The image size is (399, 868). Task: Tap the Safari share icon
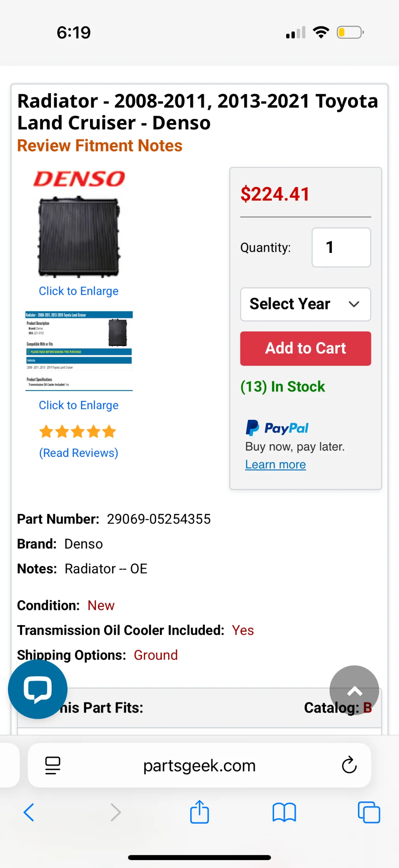199,812
